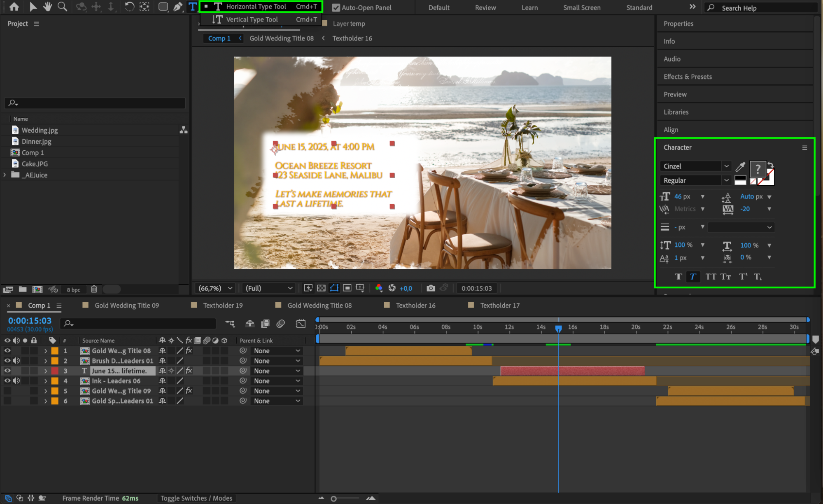Select the Hand tool

[x=47, y=7]
